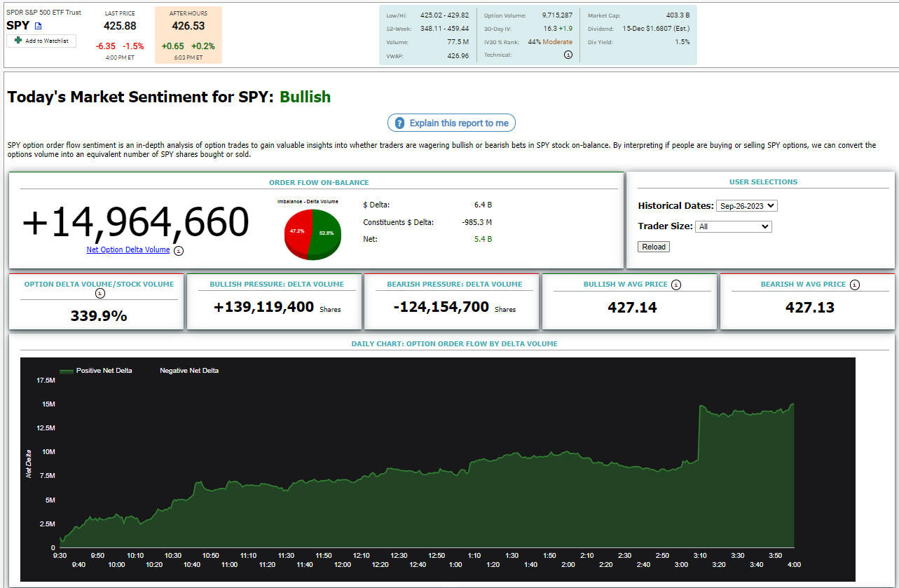899x588 pixels.
Task: Click the large +14,964,660 delta figure
Action: pos(135,223)
